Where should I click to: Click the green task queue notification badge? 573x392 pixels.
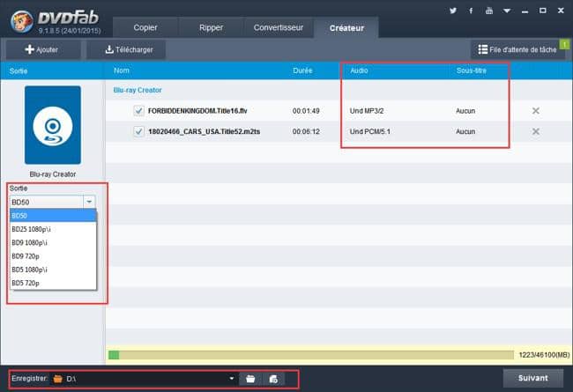point(565,45)
